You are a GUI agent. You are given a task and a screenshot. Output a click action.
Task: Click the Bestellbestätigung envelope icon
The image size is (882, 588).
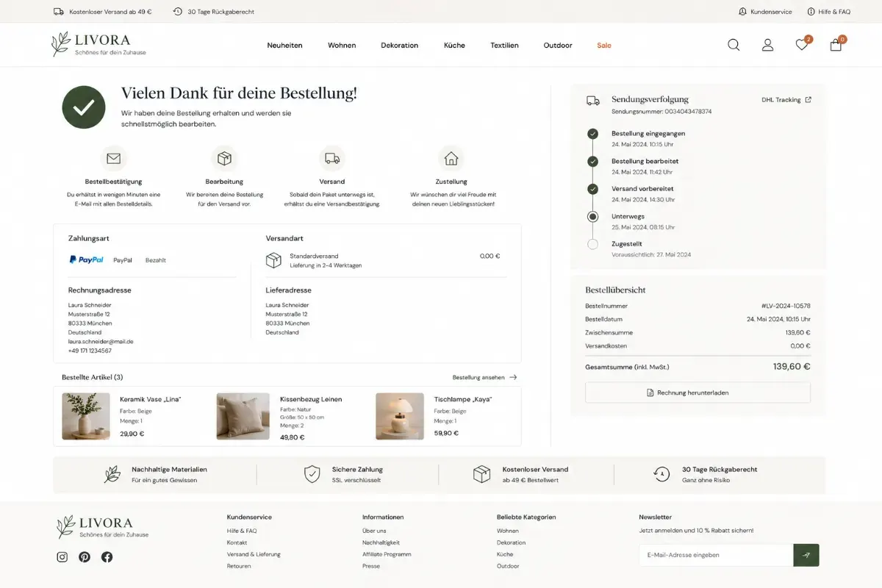(x=113, y=158)
